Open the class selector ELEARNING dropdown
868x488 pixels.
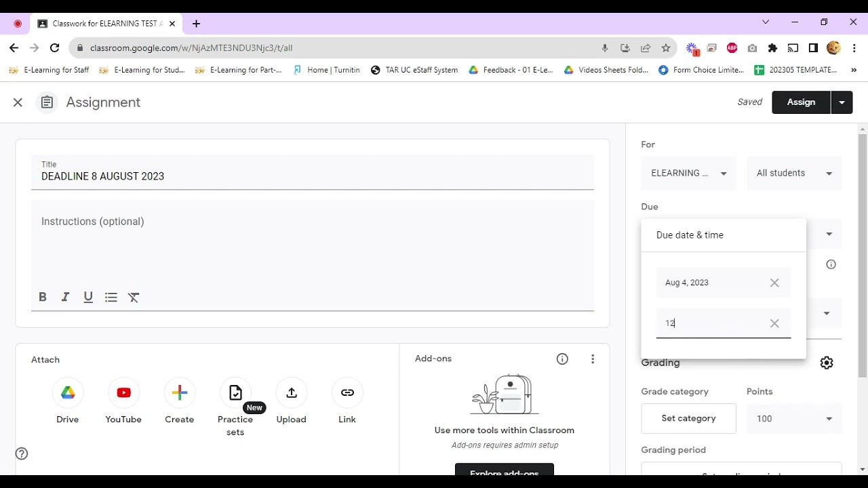point(689,173)
